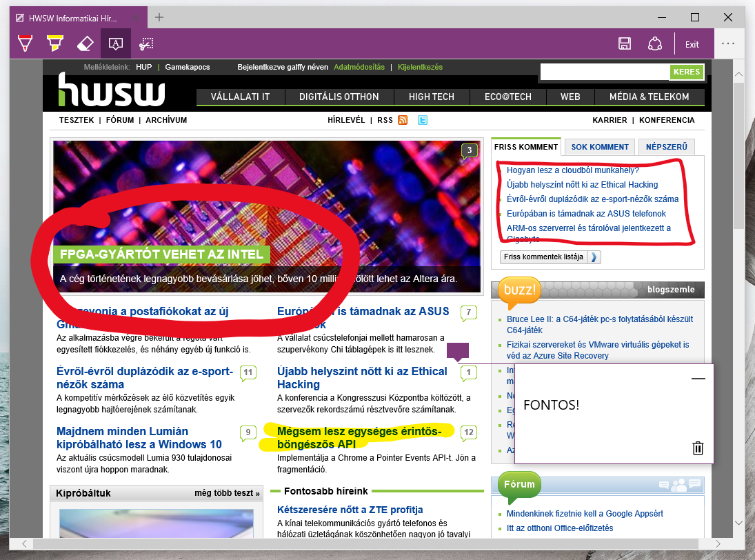Click the vertical scrollbar up arrow
This screenshot has height=560, width=755.
click(738, 74)
